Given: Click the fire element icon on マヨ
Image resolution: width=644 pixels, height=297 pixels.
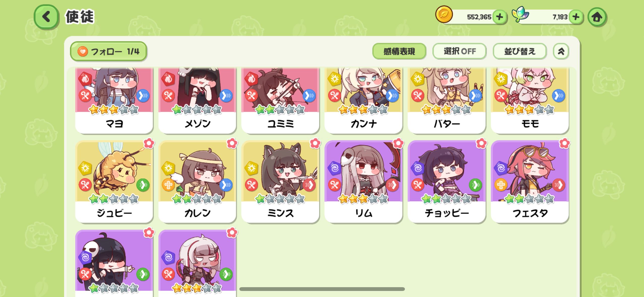Looking at the screenshot, I should 85,79.
